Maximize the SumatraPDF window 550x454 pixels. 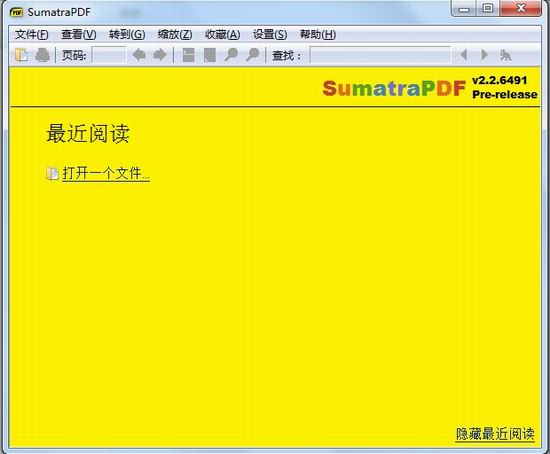487,8
